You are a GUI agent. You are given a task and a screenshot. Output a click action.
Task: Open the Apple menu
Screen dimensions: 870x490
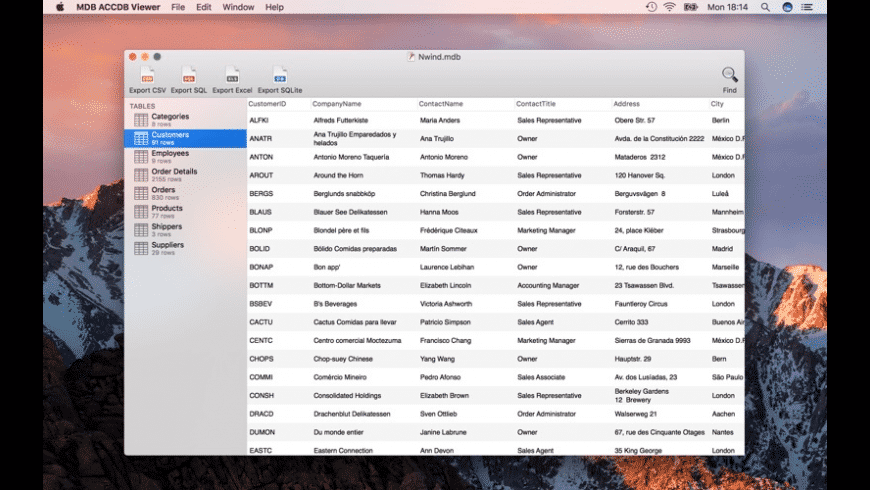tap(60, 7)
